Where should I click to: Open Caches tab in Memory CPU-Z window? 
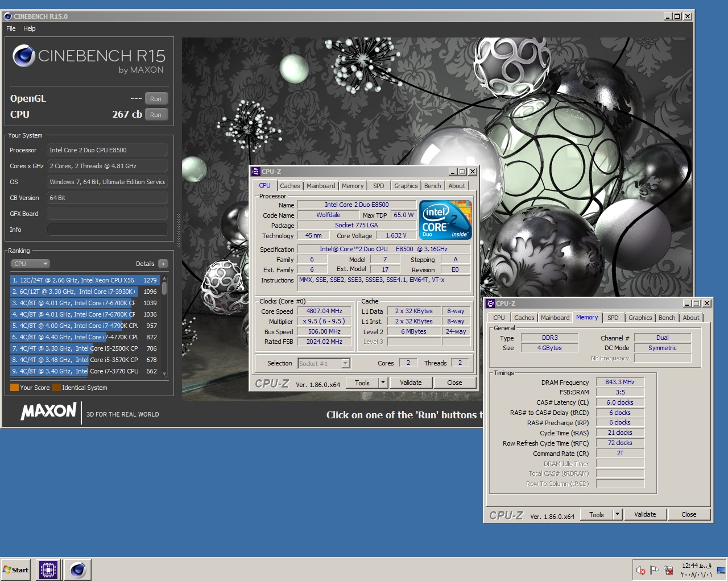[524, 318]
